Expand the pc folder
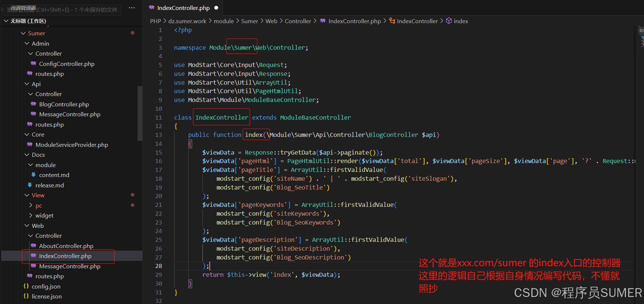This screenshot has height=304, width=644. [31, 205]
